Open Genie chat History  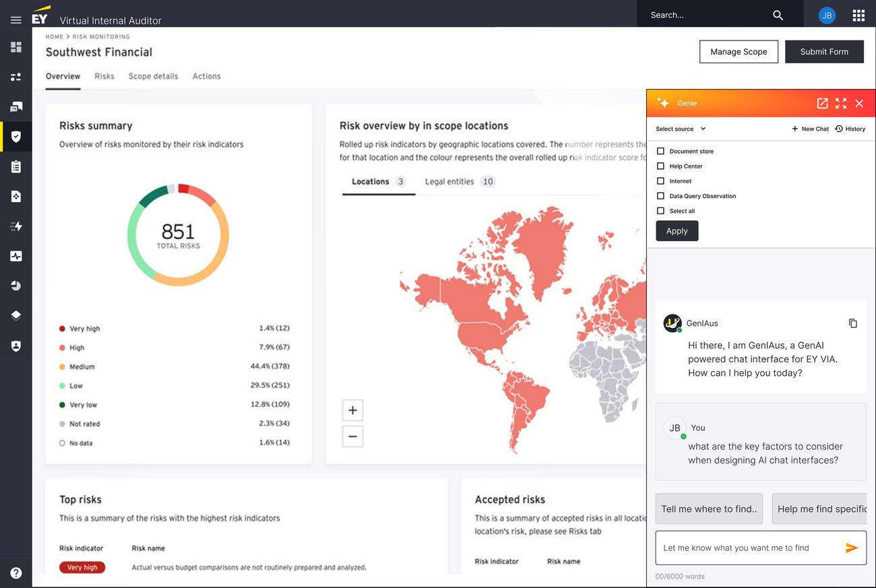click(x=850, y=129)
